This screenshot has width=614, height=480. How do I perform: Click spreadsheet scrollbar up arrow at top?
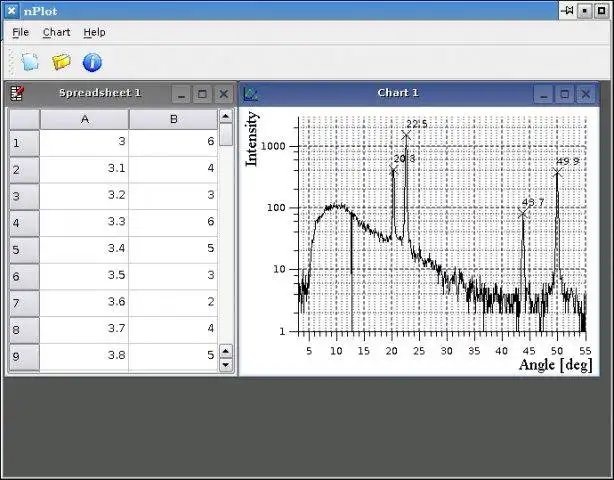(226, 116)
